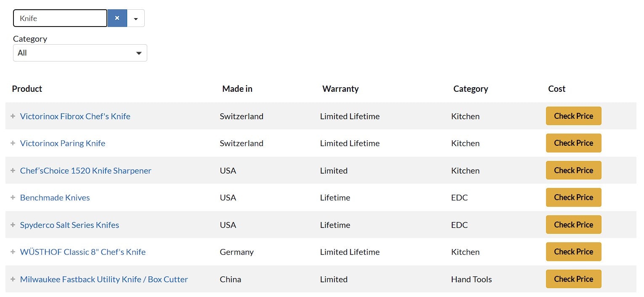Image resolution: width=644 pixels, height=297 pixels.
Task: Open the search options dropdown arrow
Action: (136, 18)
